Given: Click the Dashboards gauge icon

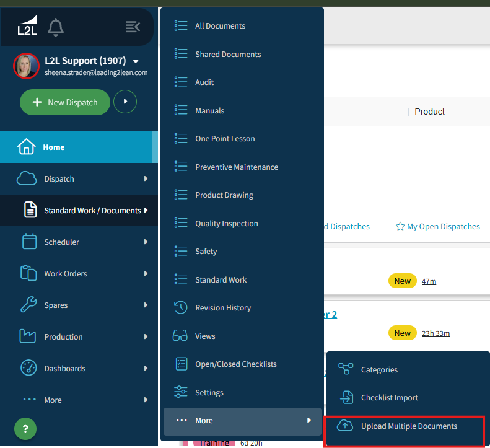Looking at the screenshot, I should tap(28, 367).
